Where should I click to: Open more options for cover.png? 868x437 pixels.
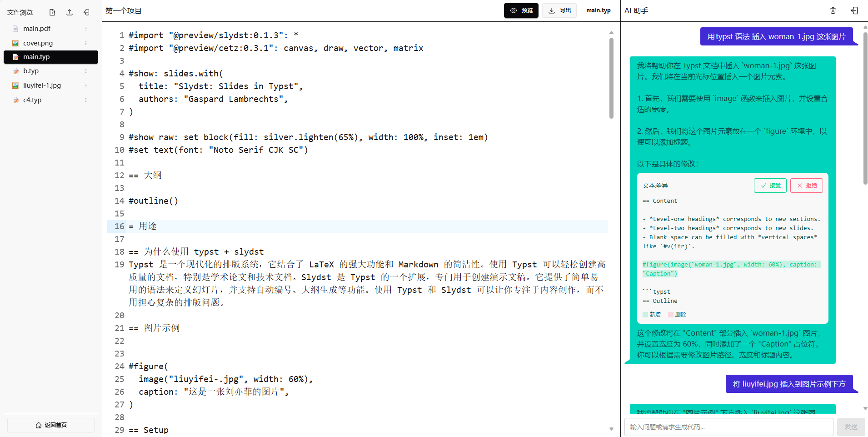[86, 43]
